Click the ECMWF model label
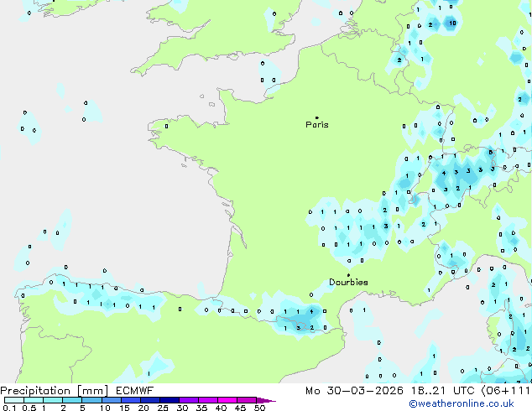 (x=135, y=391)
